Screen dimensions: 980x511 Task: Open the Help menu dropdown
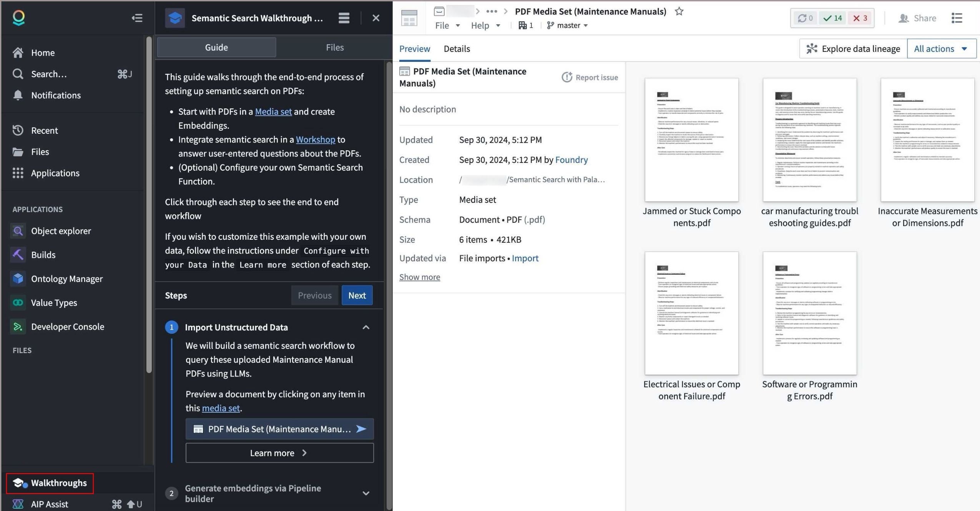485,25
